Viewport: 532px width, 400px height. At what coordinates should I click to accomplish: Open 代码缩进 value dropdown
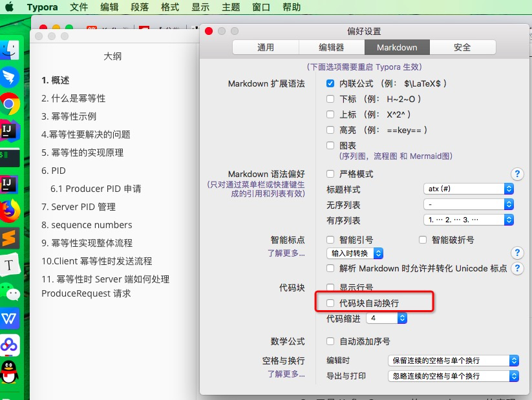pyautogui.click(x=387, y=318)
